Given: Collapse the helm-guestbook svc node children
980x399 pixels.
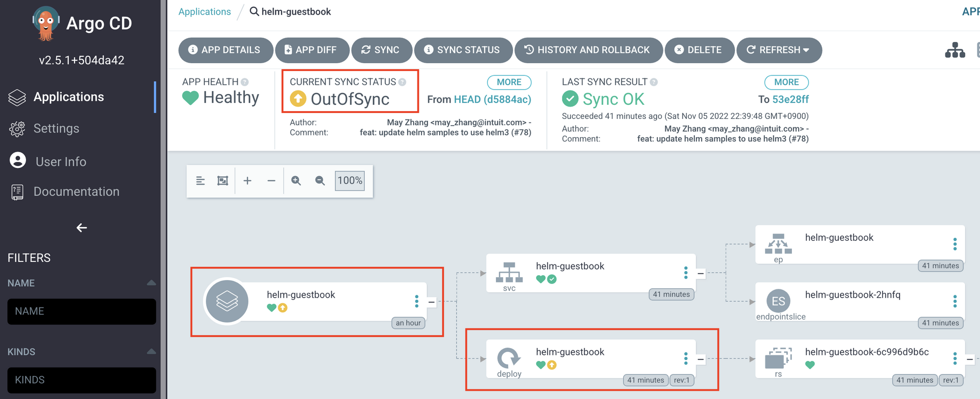Looking at the screenshot, I should pos(701,274).
